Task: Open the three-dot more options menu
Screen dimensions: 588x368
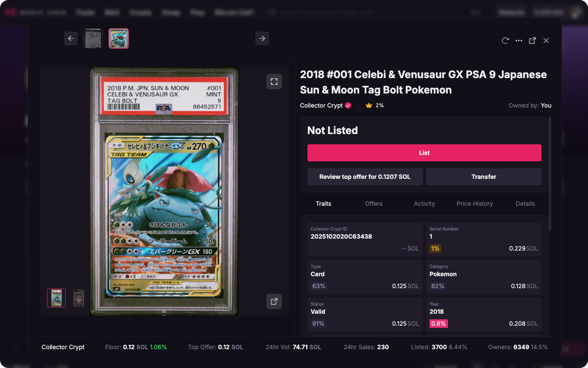Action: [x=519, y=41]
